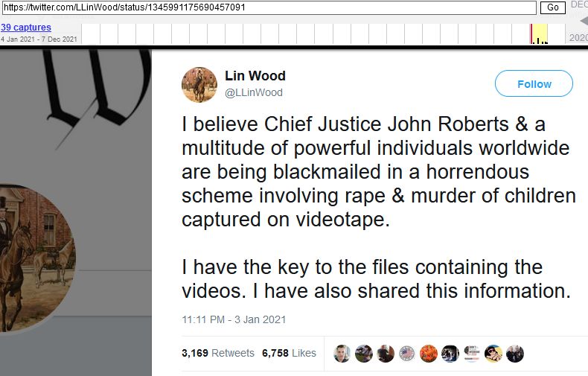View the 6,758 Likes list
The image size is (588, 376).
(x=289, y=353)
